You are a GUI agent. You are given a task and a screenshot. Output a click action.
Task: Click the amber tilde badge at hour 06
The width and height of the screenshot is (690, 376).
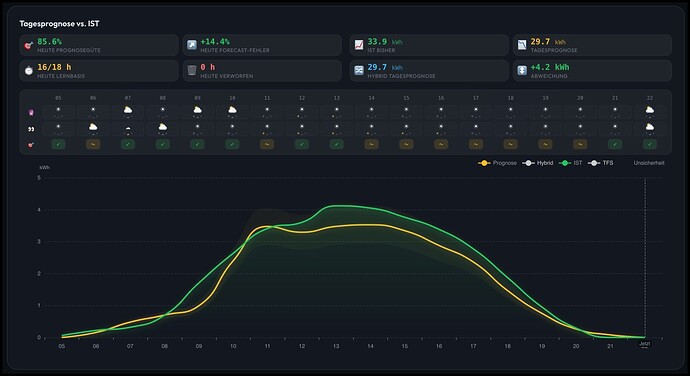(93, 144)
